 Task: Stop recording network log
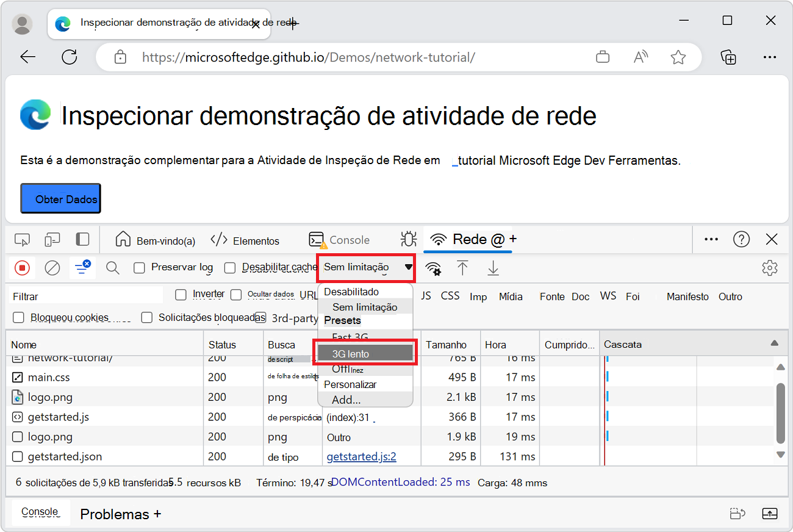tap(23, 267)
